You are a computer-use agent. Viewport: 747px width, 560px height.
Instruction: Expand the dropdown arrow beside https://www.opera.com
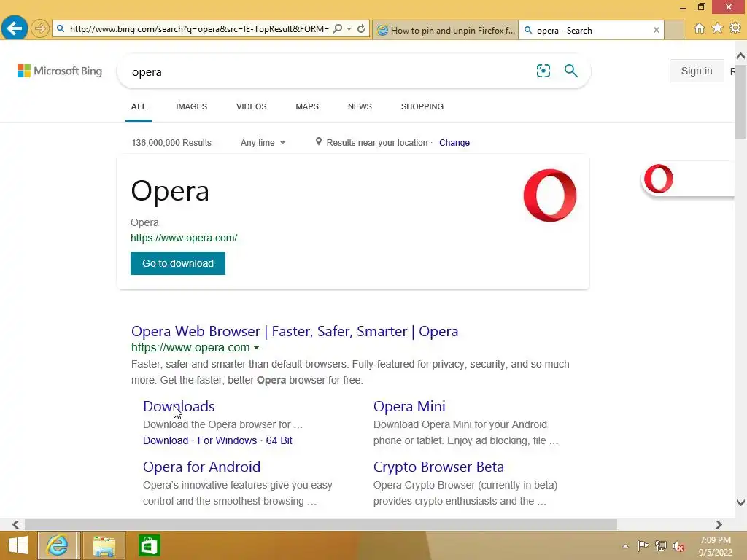coord(256,348)
